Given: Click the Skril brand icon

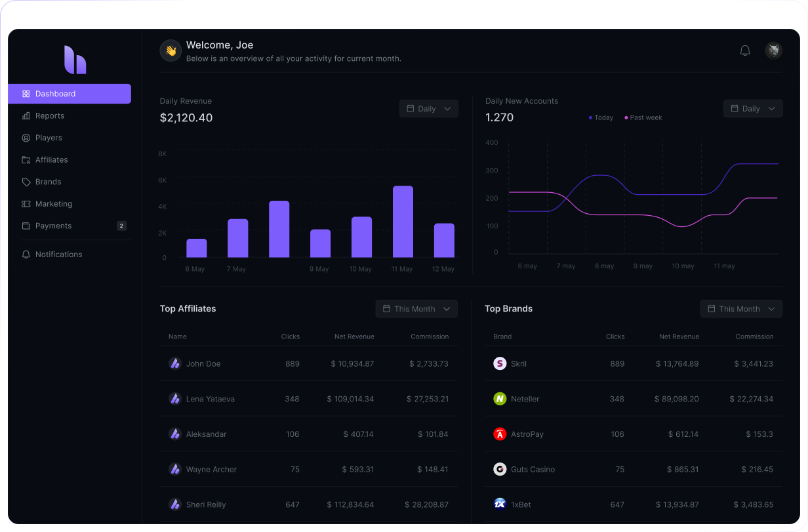Looking at the screenshot, I should [x=500, y=363].
